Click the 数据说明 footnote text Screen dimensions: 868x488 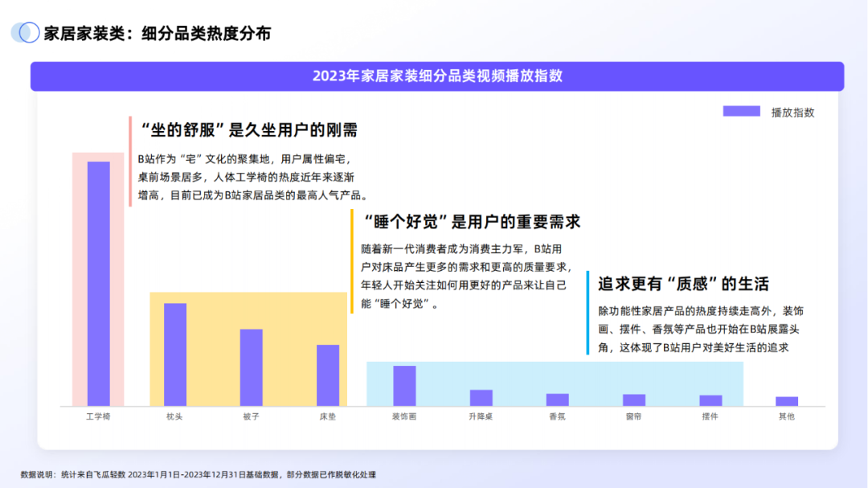click(x=201, y=474)
